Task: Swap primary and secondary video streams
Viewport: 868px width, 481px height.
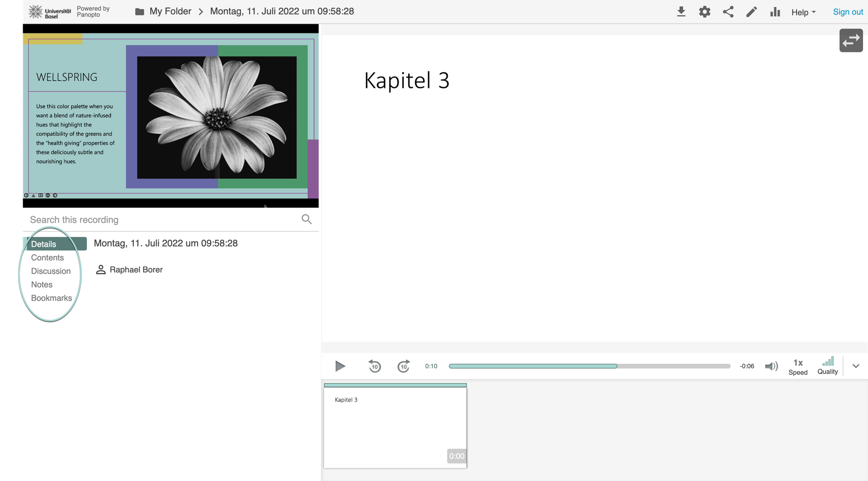Action: 851,41
